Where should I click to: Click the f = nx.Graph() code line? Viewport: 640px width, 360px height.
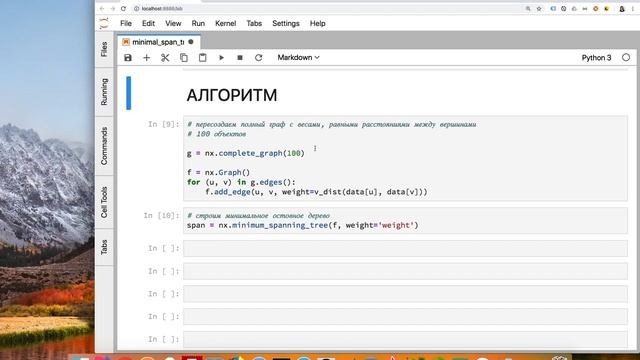point(218,172)
